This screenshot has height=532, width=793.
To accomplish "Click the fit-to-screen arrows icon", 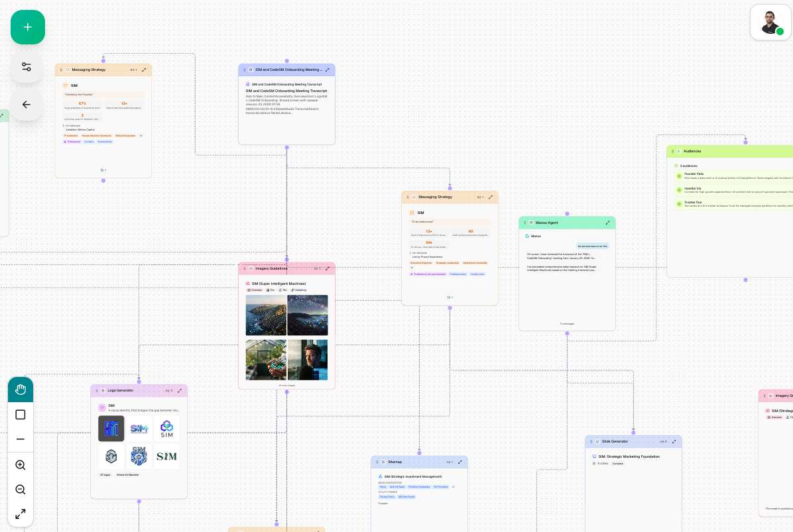I will coord(21,514).
